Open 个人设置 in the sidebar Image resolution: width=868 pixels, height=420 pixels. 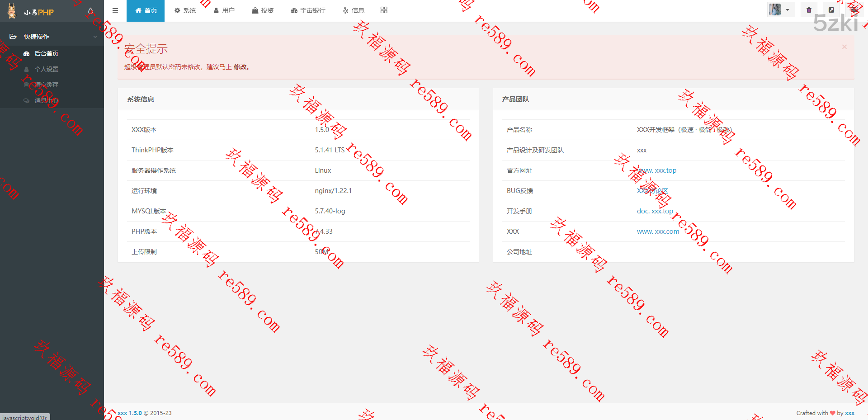click(x=46, y=69)
